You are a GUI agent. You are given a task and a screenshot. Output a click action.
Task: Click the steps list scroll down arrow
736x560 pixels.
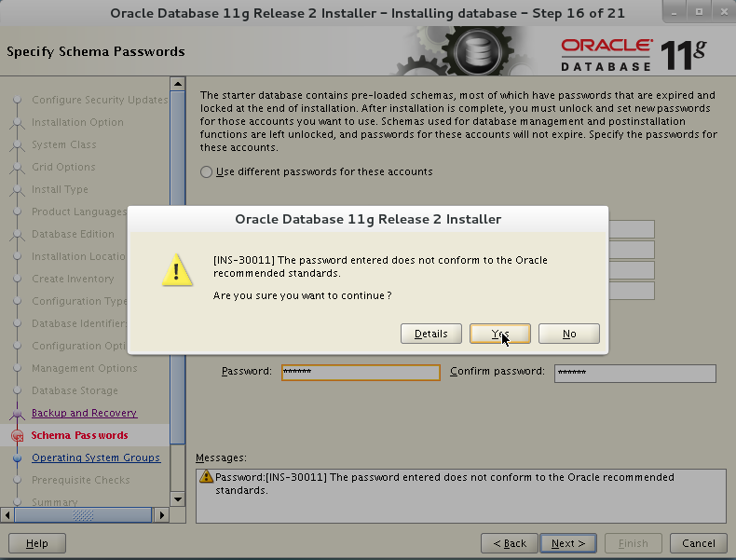click(x=177, y=499)
